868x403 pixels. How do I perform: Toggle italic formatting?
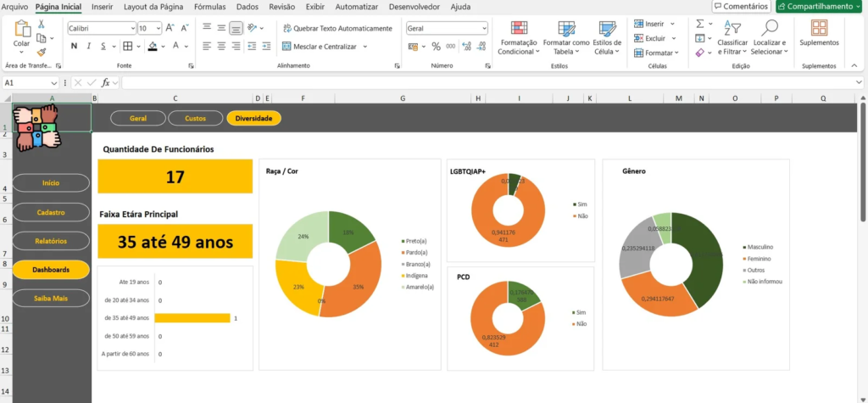click(x=89, y=46)
